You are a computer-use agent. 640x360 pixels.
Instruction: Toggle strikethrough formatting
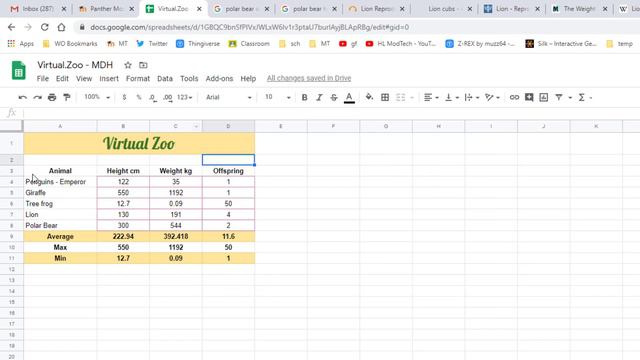point(334,97)
